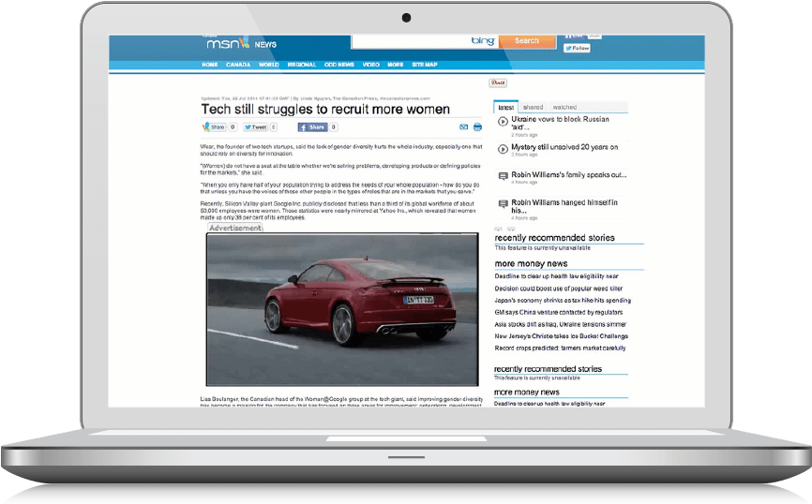The image size is (812, 504).
Task: Open the SITE MAP menu item
Action: (424, 65)
